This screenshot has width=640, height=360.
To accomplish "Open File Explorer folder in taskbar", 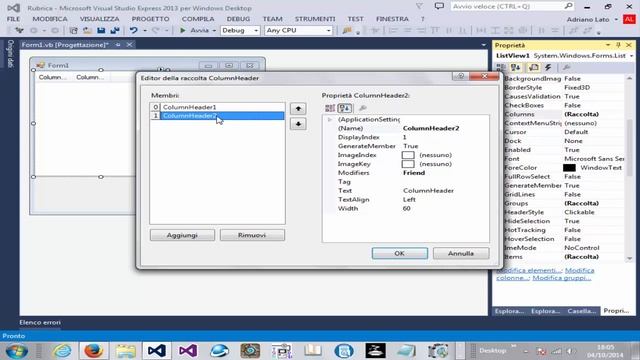I will pos(125,351).
